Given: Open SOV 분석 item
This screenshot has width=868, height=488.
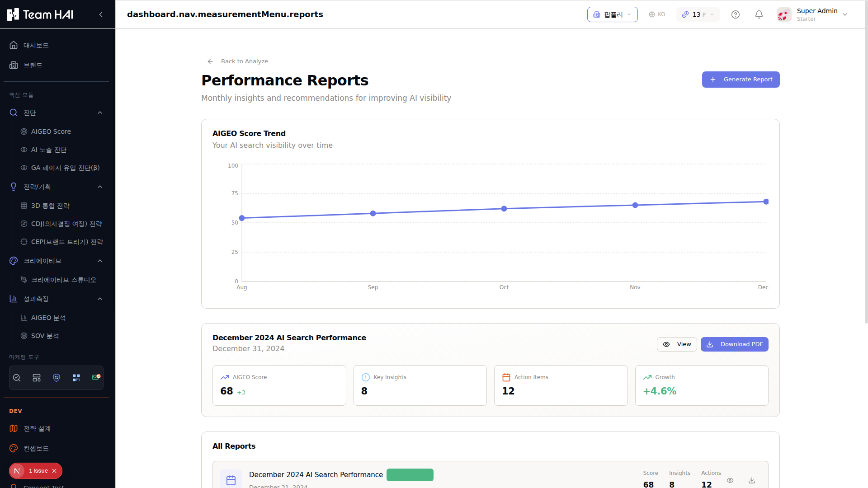Looking at the screenshot, I should pyautogui.click(x=61, y=336).
